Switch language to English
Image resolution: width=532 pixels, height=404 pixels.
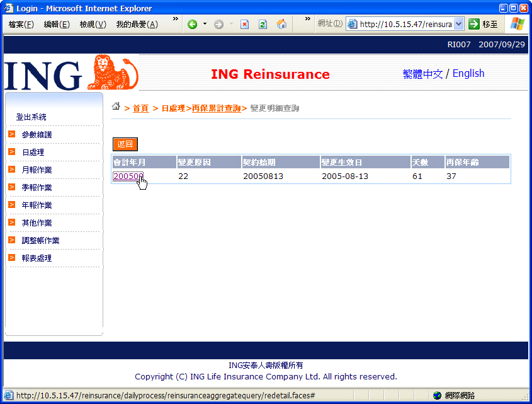click(468, 73)
